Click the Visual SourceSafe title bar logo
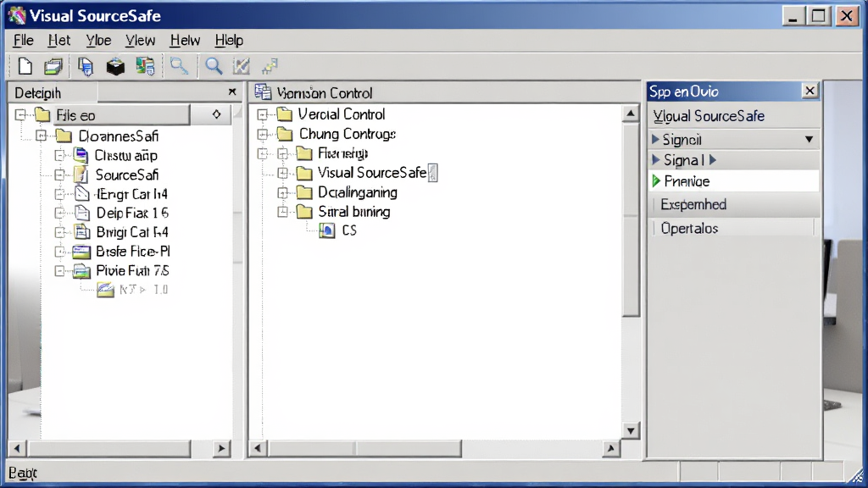 click(17, 15)
